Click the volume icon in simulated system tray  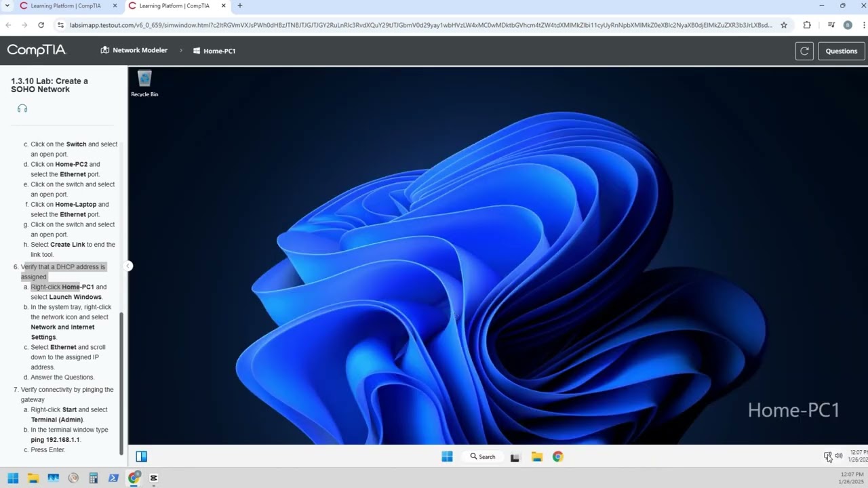[839, 456]
